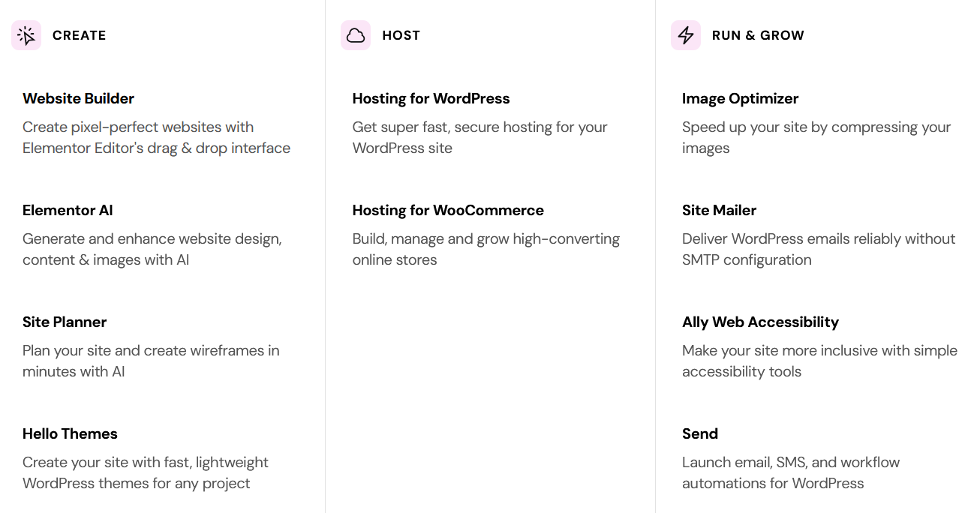Image resolution: width=980 pixels, height=513 pixels.
Task: Open Hello Themes link
Action: pos(70,433)
